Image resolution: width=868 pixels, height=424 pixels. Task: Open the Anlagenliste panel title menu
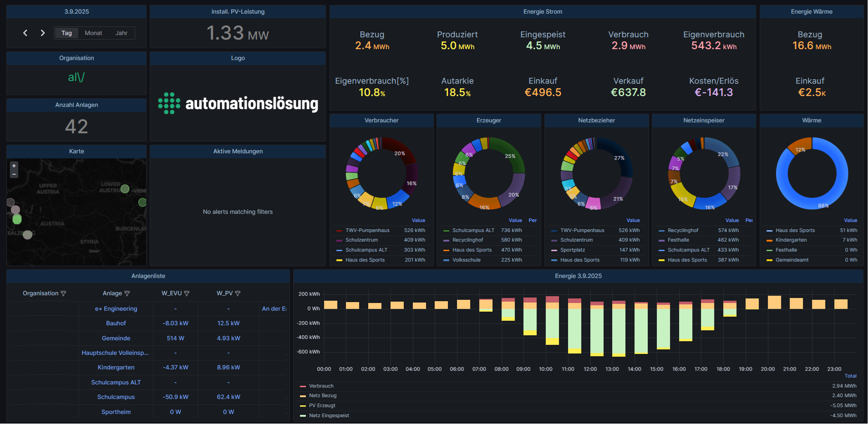[x=148, y=276]
